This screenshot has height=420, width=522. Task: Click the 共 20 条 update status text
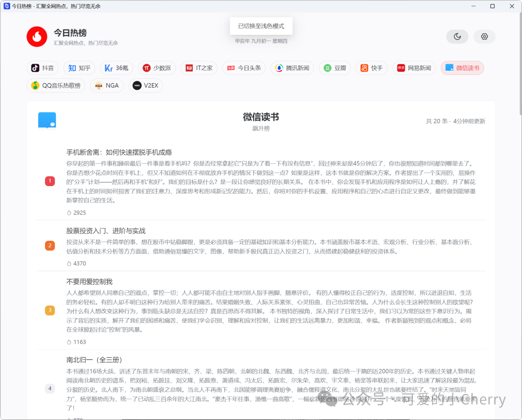click(456, 121)
